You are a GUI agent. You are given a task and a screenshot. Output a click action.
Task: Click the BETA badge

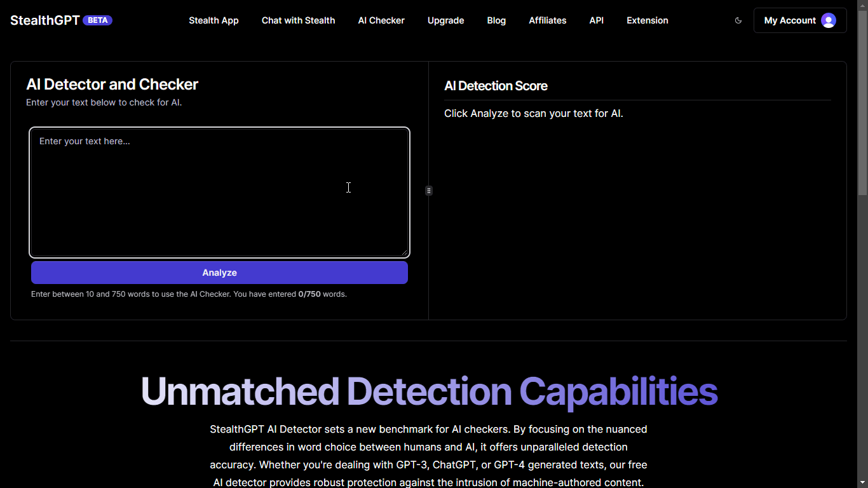point(97,20)
